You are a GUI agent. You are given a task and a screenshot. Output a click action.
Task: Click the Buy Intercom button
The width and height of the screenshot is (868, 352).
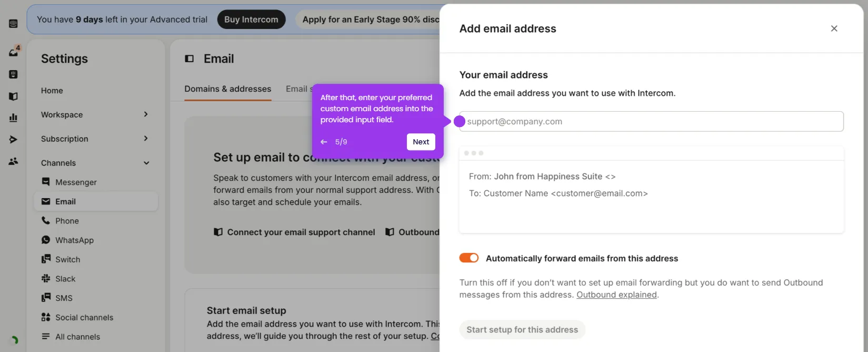click(251, 19)
